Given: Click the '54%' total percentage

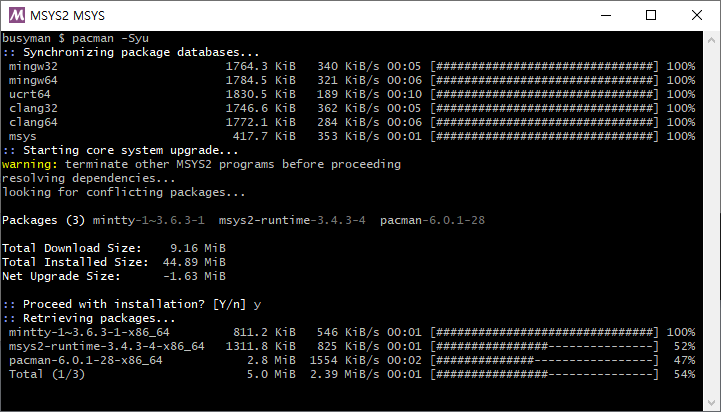Looking at the screenshot, I should (685, 374).
